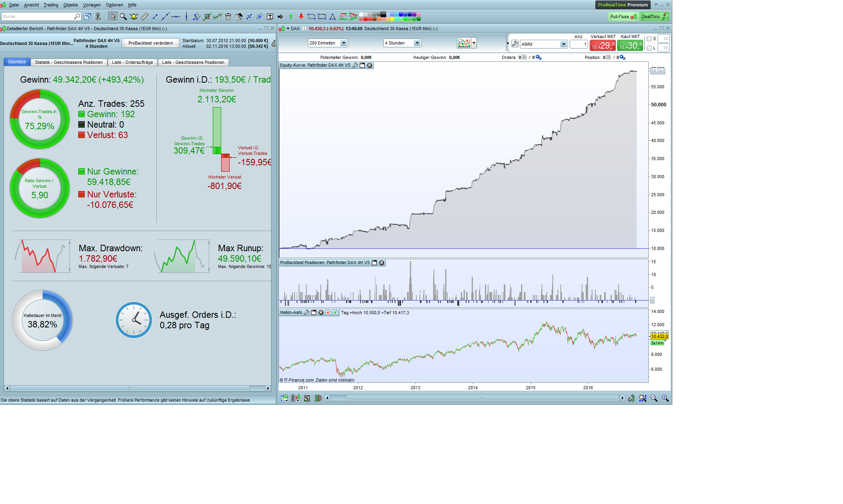Enable the S stop checkbox

point(649,39)
